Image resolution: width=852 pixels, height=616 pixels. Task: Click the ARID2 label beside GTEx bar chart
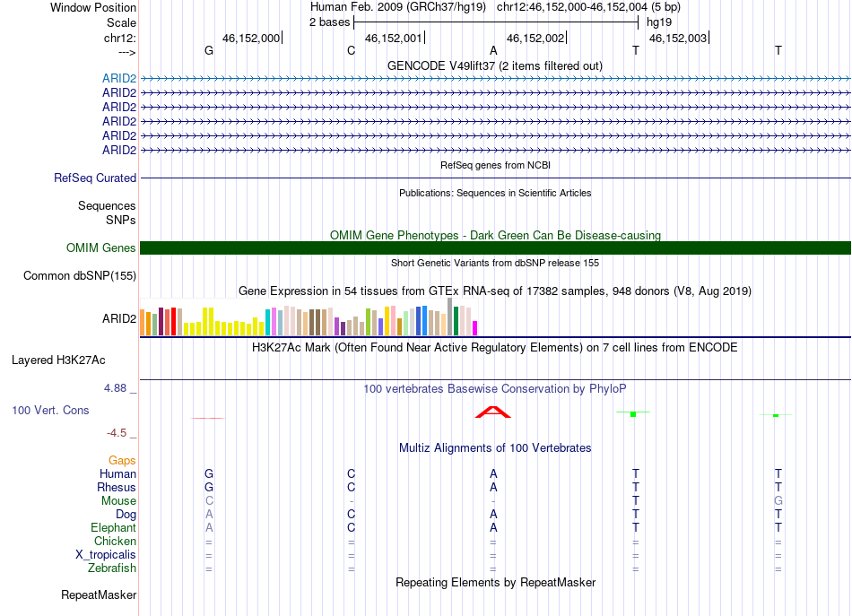point(119,318)
